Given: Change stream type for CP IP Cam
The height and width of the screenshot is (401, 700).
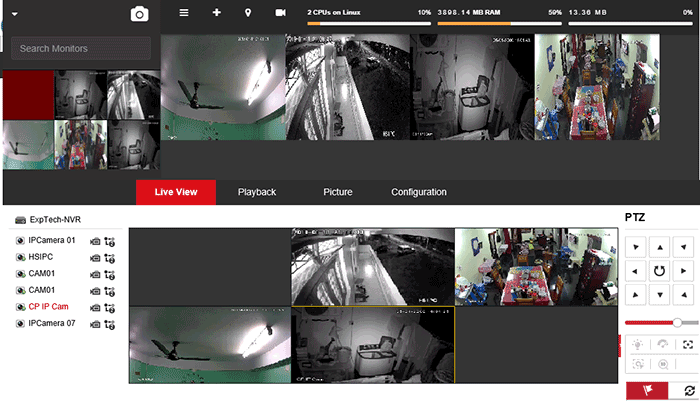Looking at the screenshot, I should tap(109, 308).
